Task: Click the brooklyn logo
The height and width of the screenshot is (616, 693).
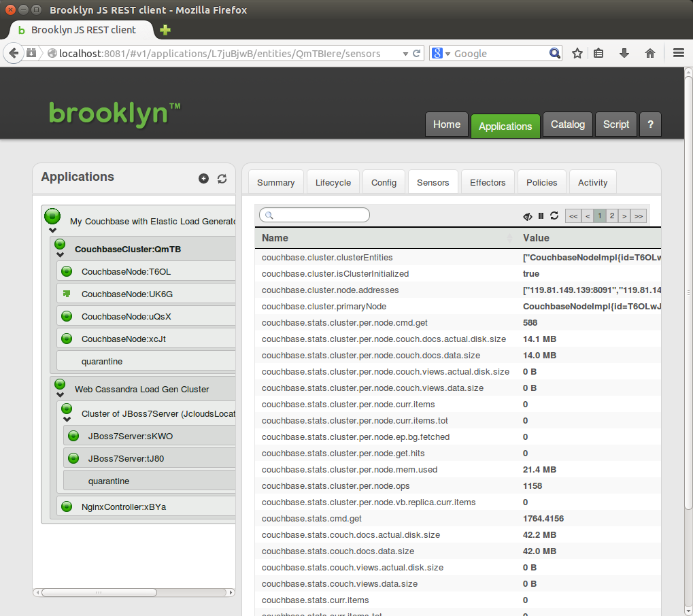Action: pyautogui.click(x=114, y=114)
